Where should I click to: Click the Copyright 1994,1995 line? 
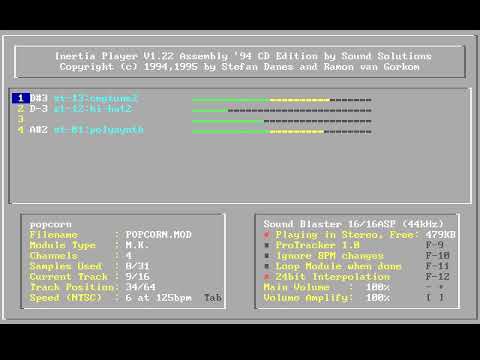tap(240, 67)
